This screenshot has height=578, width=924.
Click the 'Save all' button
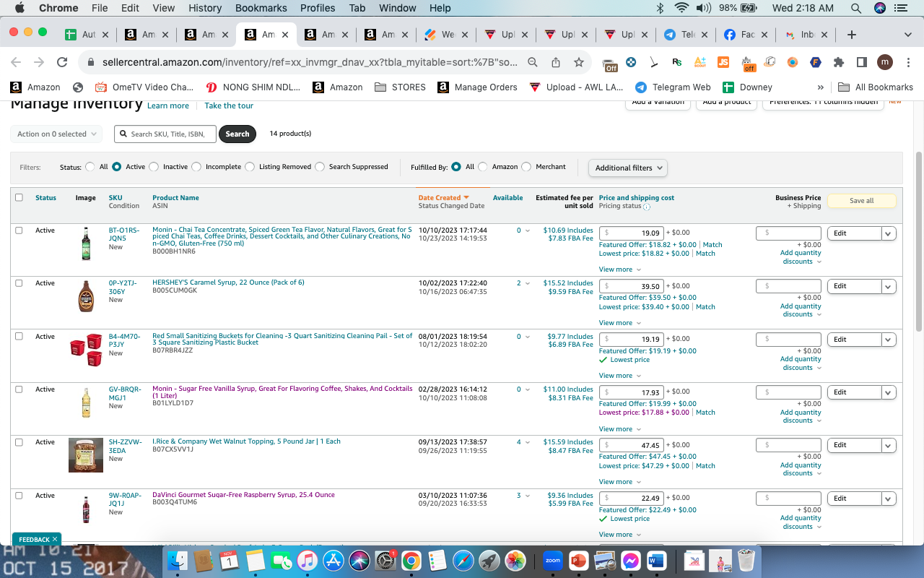(x=861, y=201)
